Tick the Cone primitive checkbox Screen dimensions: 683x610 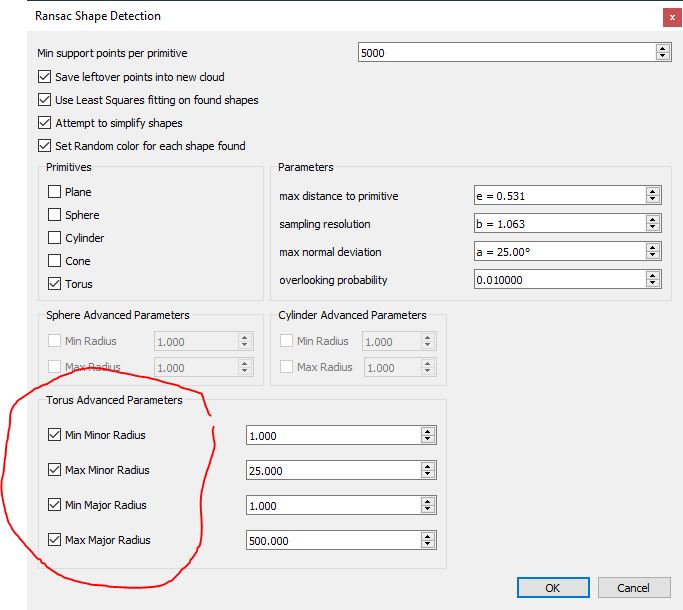(x=54, y=261)
